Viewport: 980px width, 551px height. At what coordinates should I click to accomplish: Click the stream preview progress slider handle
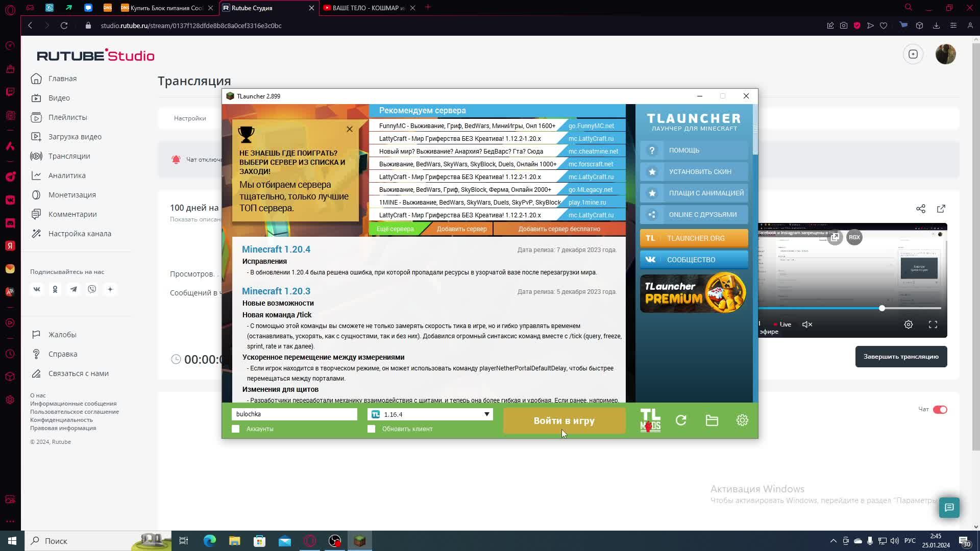coord(881,308)
